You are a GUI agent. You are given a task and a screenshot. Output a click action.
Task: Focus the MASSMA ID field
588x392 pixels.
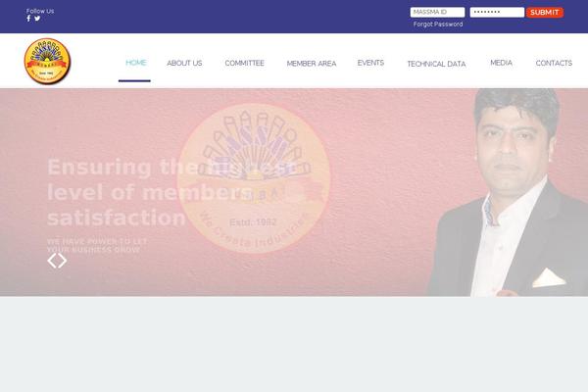437,13
